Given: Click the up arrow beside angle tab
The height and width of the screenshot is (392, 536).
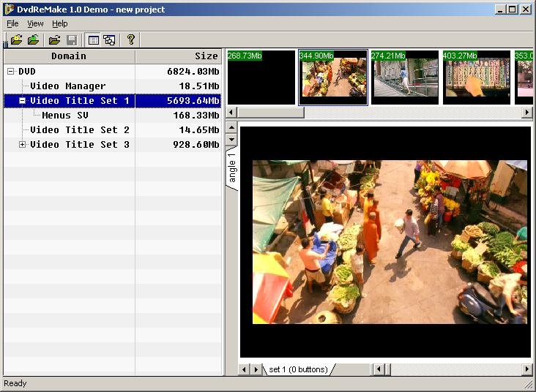Looking at the screenshot, I should [x=232, y=128].
